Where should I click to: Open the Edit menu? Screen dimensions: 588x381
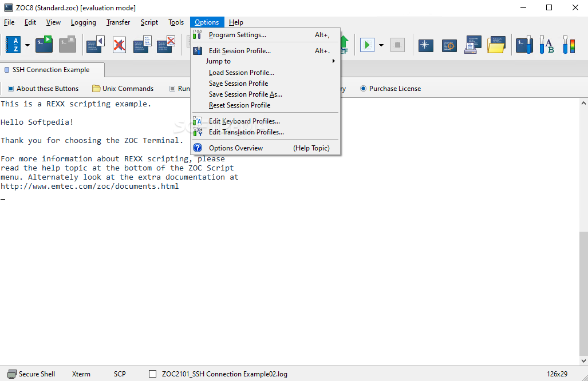click(30, 22)
